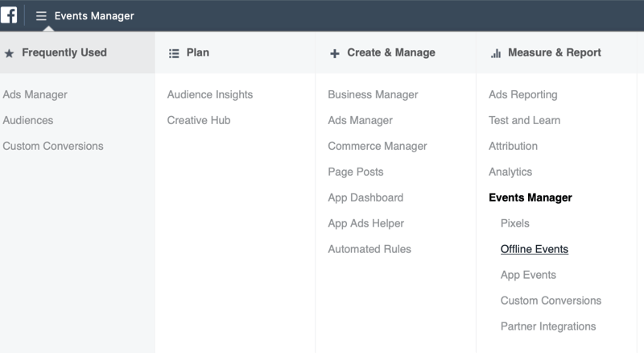Select Commerce Manager
644x353 pixels.
(x=377, y=146)
